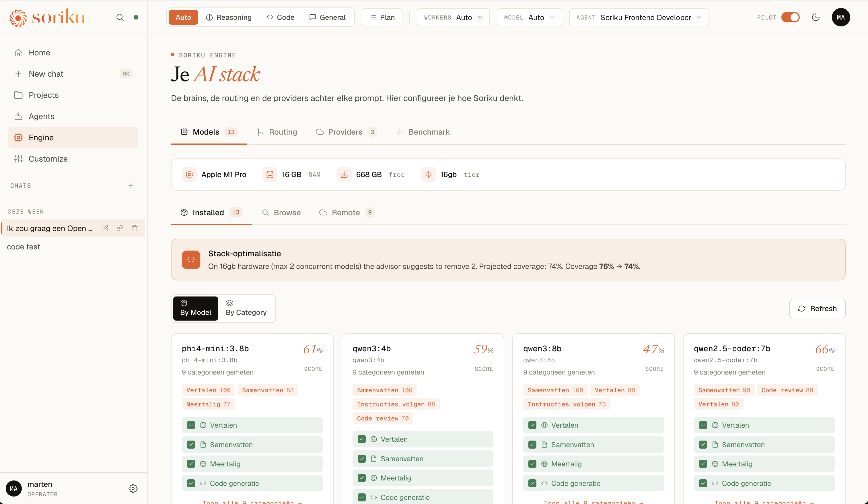Click the 16gb tier lightning icon

[428, 175]
